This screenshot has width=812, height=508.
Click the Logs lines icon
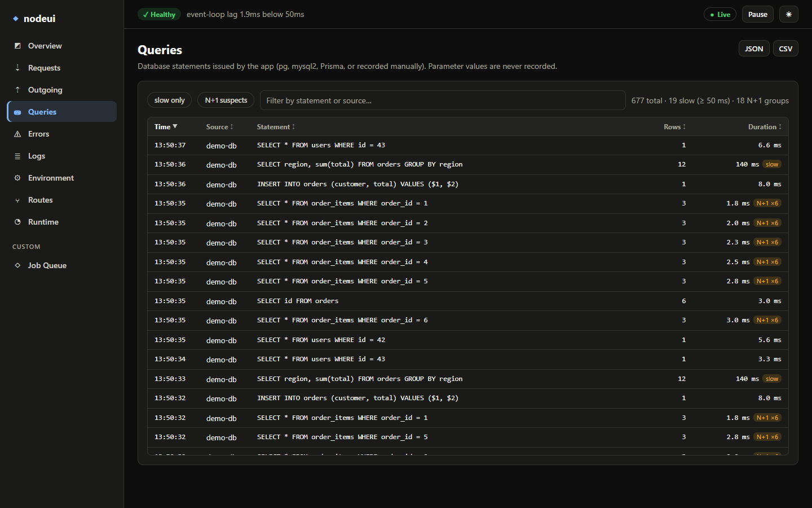[17, 156]
